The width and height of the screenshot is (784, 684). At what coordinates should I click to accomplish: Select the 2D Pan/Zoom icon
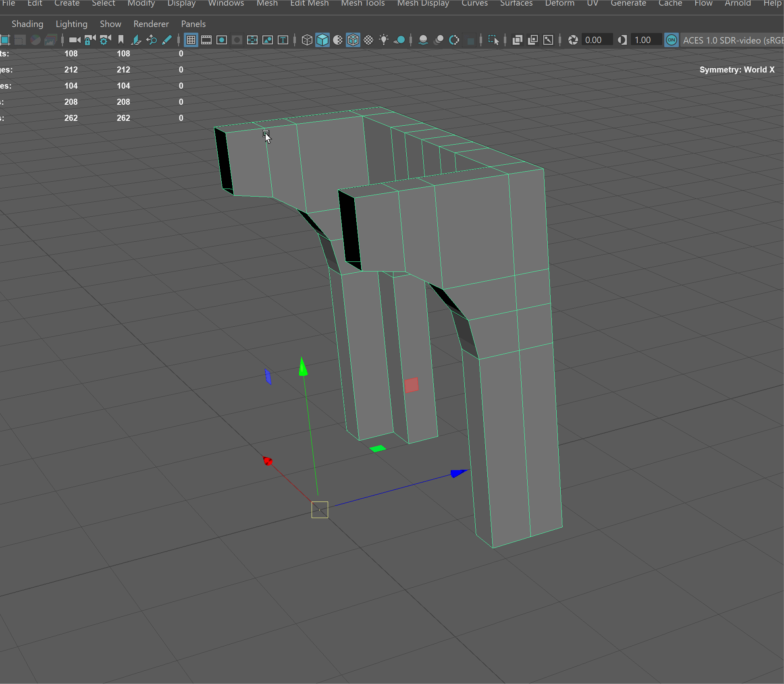[152, 40]
